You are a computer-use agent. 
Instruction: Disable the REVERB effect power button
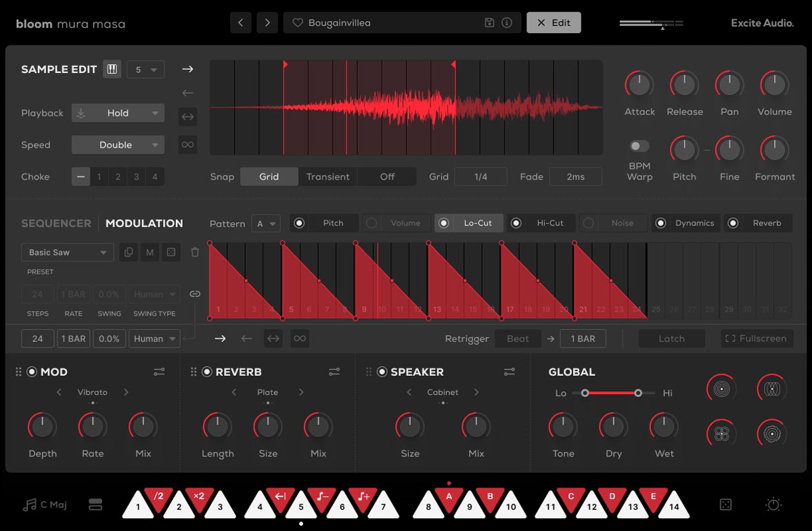click(206, 372)
